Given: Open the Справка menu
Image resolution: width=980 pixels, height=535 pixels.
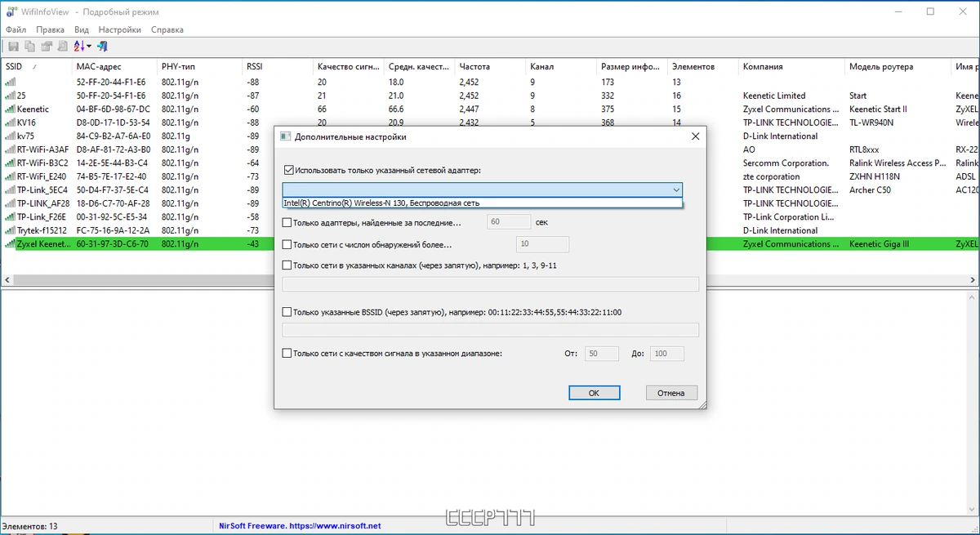Looking at the screenshot, I should click(x=167, y=29).
